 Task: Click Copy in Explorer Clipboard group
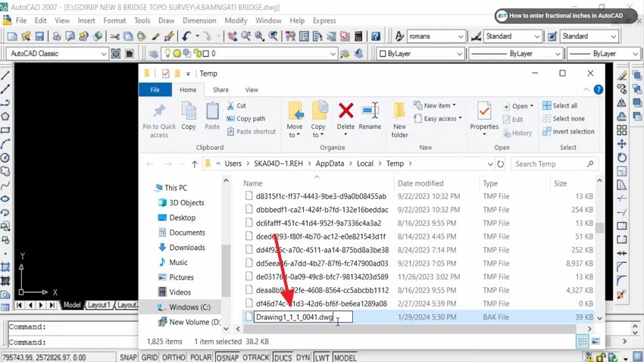coord(189,116)
